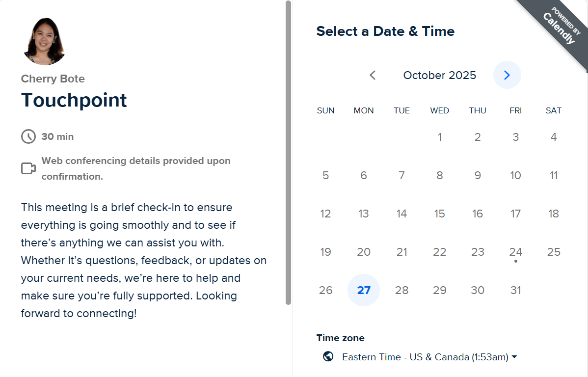Click Cherry Bote's profile photo

(45, 41)
